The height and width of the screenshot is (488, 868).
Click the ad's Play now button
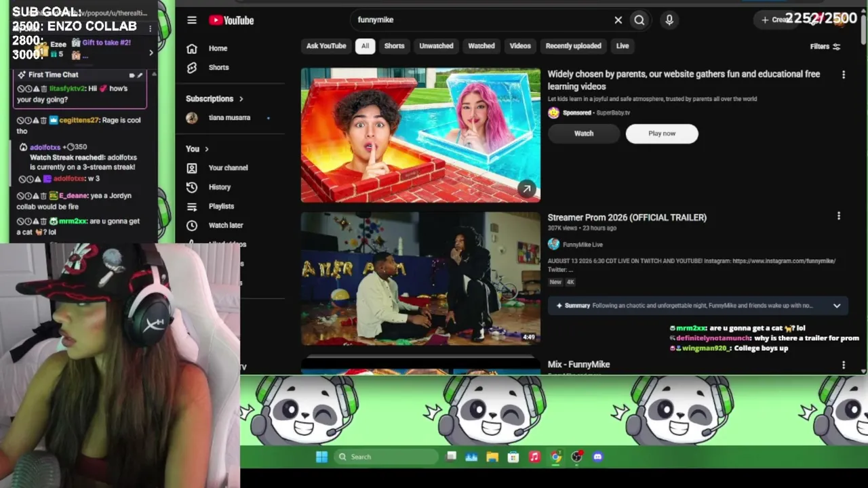click(662, 134)
